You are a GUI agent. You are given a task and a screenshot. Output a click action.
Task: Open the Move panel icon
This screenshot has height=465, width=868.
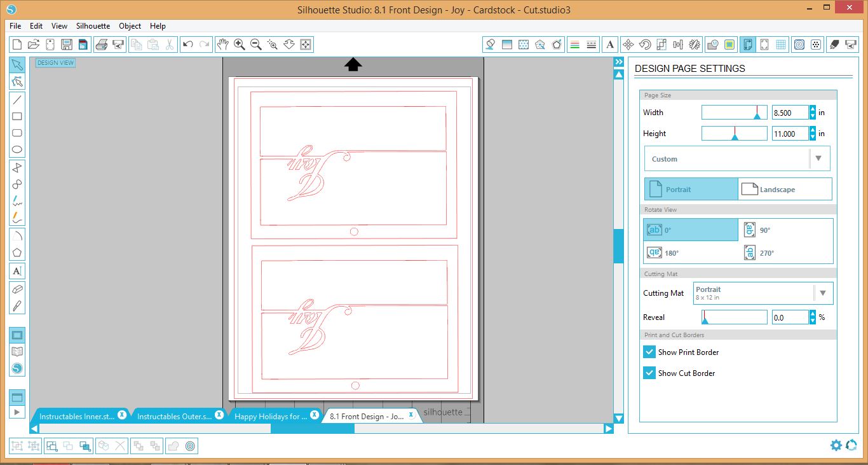pos(628,45)
